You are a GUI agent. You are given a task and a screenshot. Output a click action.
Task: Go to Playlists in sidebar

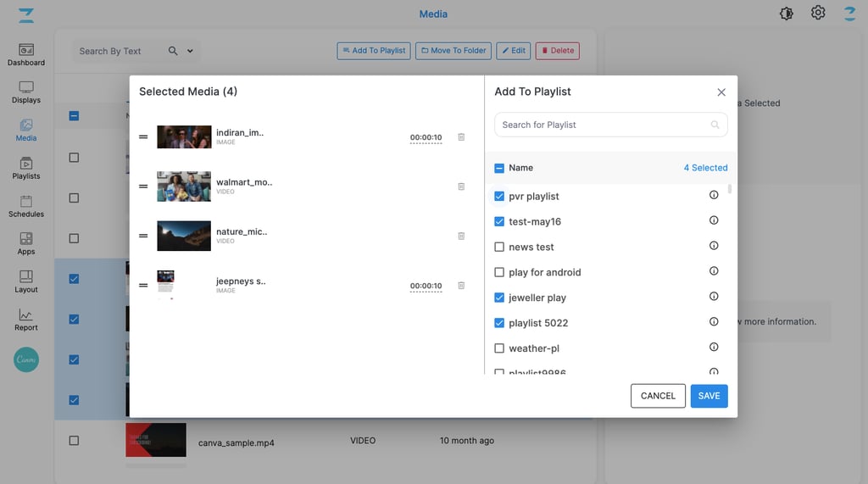26,168
